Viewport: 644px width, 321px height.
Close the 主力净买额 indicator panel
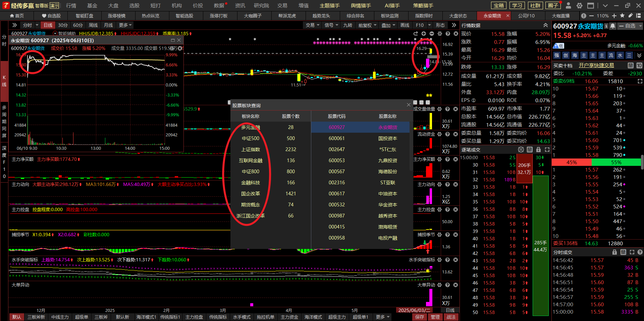[455, 159]
